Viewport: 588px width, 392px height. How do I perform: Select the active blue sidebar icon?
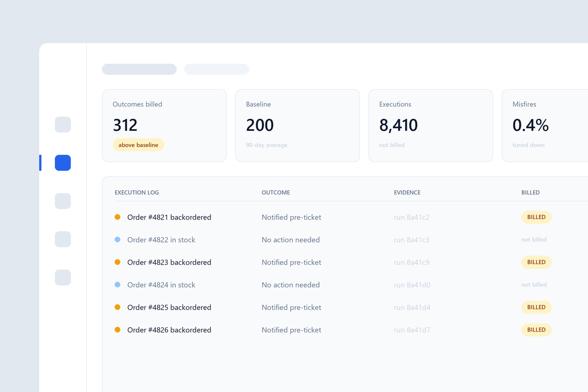(x=63, y=163)
